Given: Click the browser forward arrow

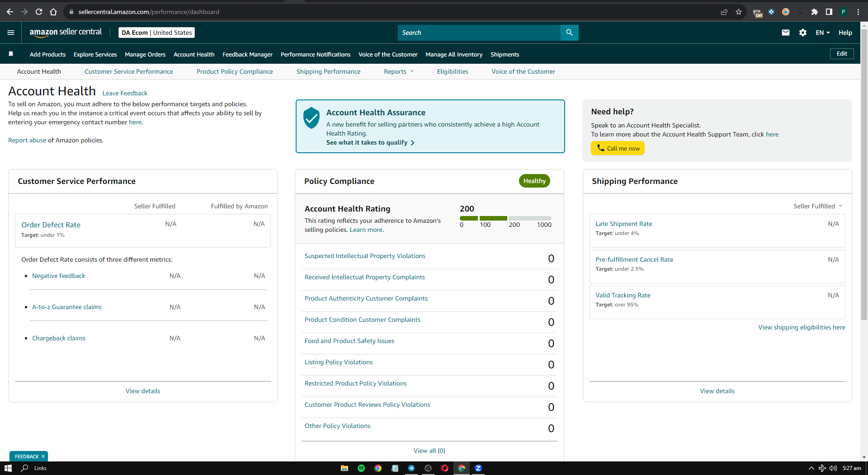Looking at the screenshot, I should (24, 12).
